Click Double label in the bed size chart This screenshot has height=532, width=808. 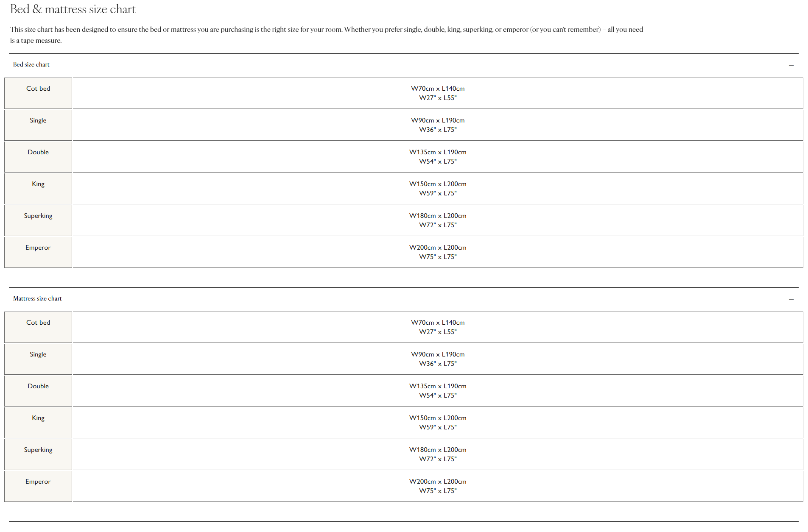point(38,152)
